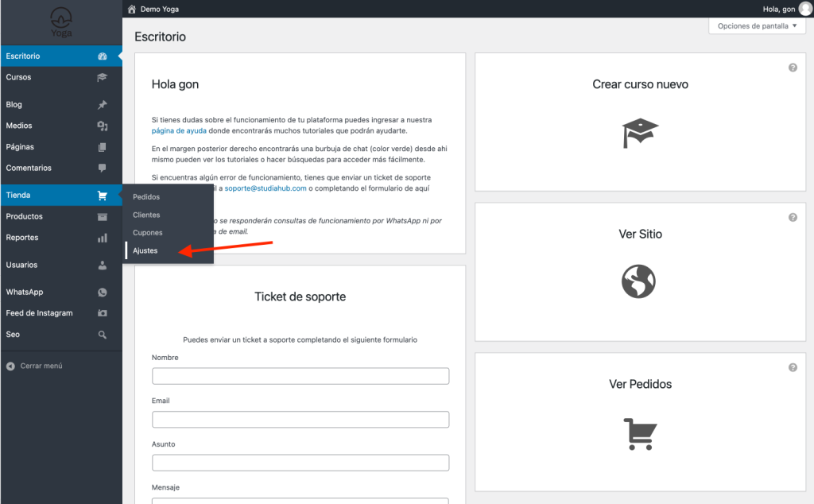Open Cupones in the Tienda submenu
Screen dimensions: 814x504
[148, 233]
